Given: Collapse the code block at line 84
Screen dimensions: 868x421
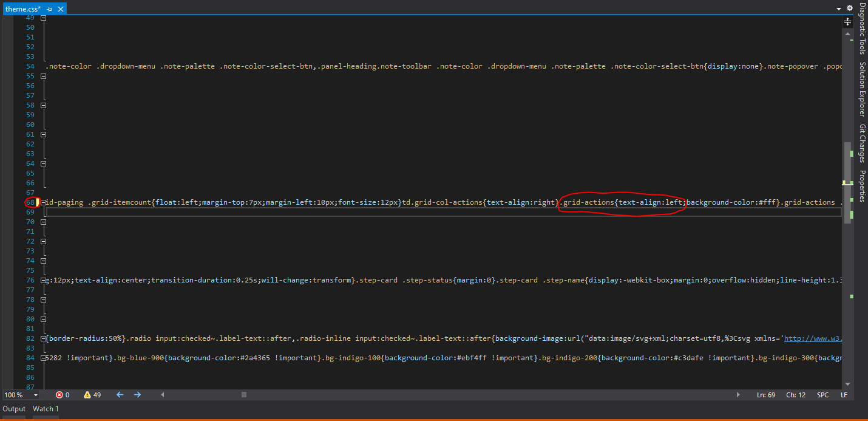Looking at the screenshot, I should [43, 358].
